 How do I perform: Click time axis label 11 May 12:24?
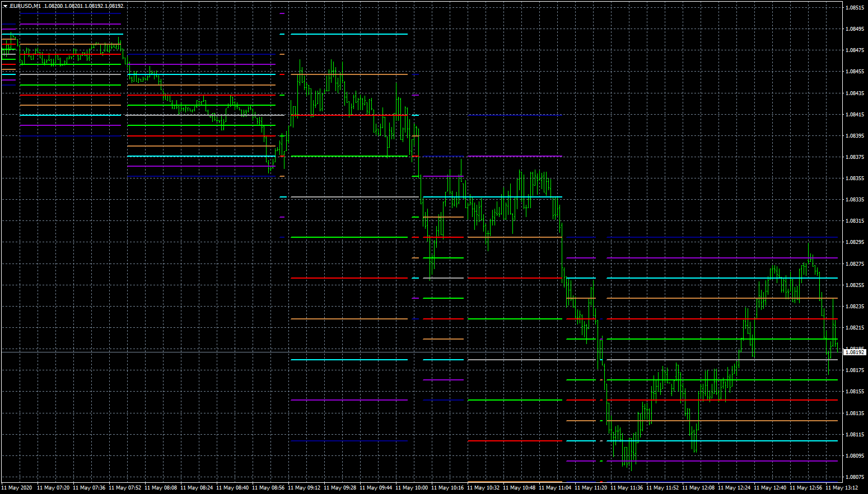pyautogui.click(x=734, y=488)
